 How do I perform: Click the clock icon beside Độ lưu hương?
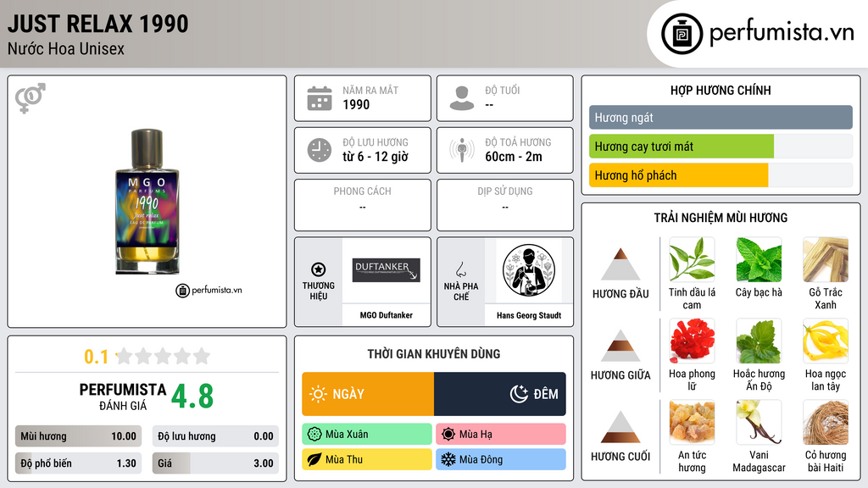point(320,150)
